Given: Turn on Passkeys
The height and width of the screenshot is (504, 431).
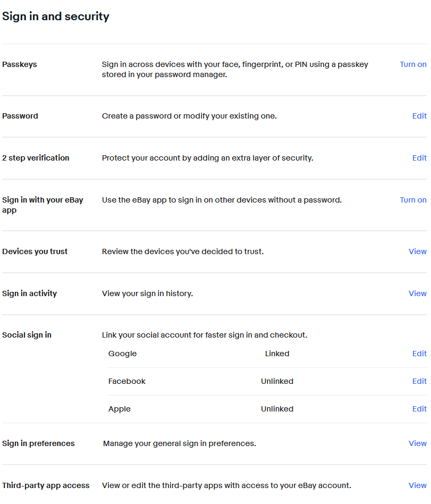Looking at the screenshot, I should [412, 64].
